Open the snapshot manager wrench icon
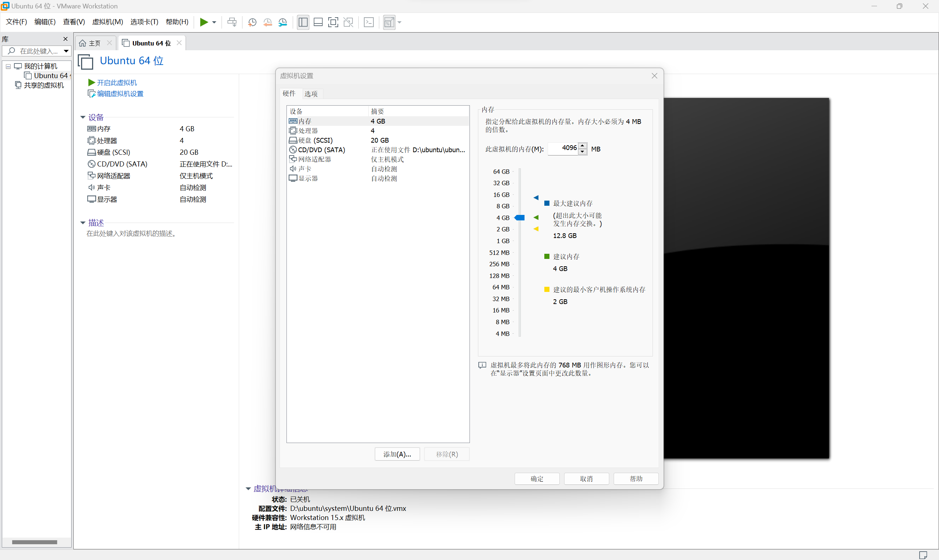Screen dimensions: 939x560 coord(283,22)
